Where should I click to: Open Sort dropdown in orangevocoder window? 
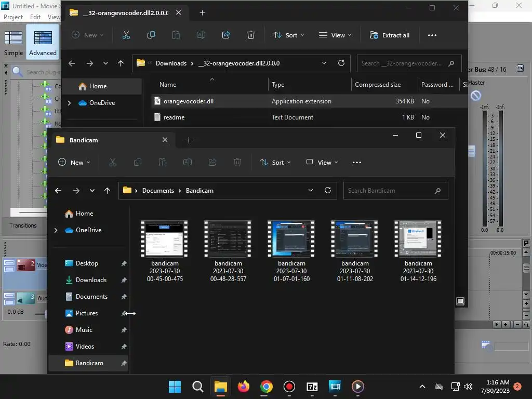[289, 35]
